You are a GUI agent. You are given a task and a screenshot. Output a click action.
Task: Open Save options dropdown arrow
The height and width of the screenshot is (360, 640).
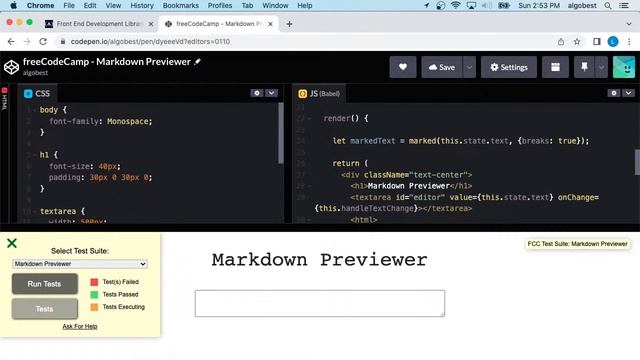[x=469, y=67]
